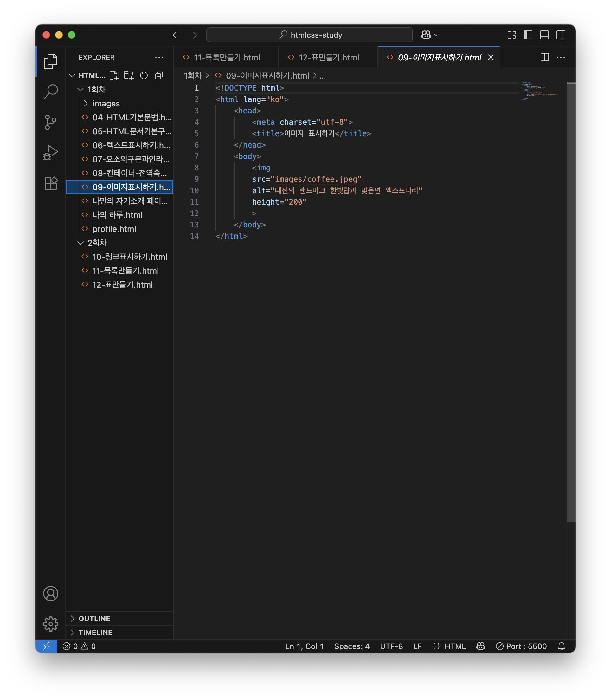Open the Extensions view
Viewport: 611px width, 700px height.
tap(50, 183)
